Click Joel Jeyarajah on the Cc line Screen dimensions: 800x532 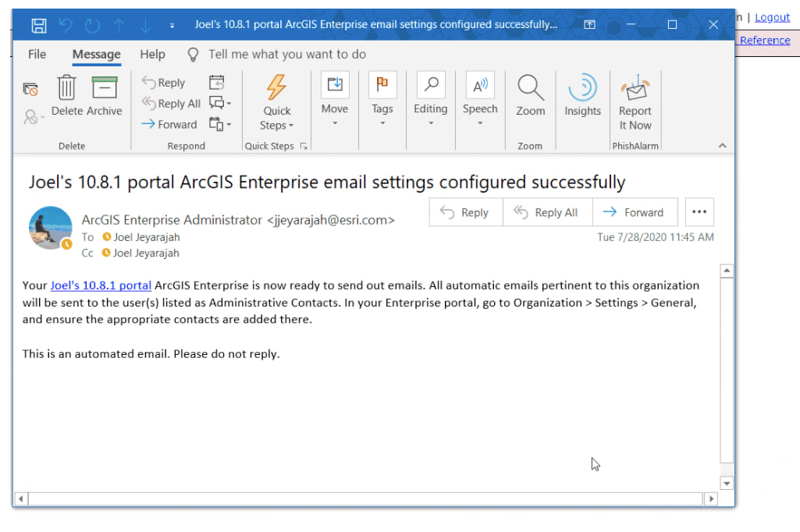click(146, 253)
